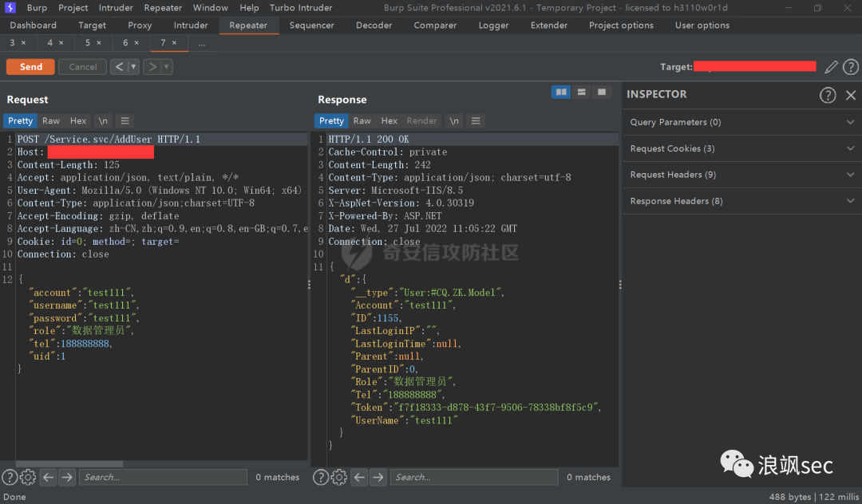Select response Render view
Viewport: 862px width, 504px height.
tap(421, 120)
